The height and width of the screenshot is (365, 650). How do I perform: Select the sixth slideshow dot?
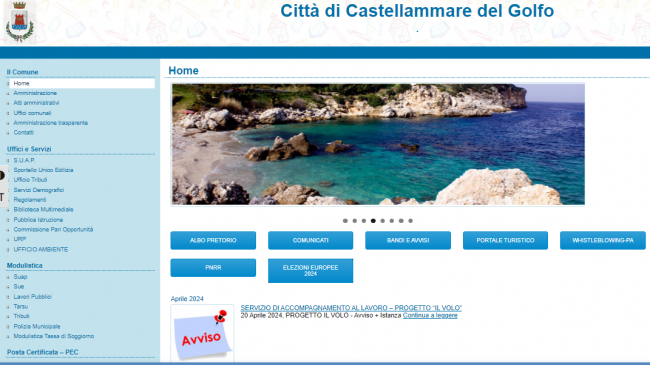pyautogui.click(x=392, y=221)
